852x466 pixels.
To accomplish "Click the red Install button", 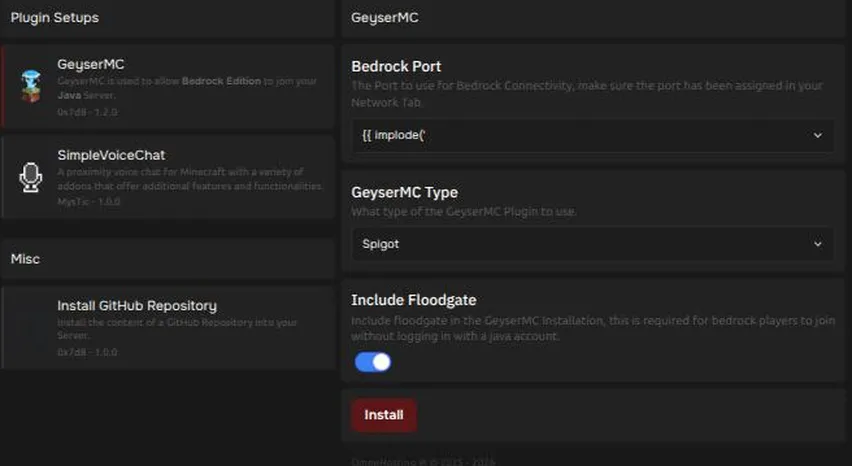I will pyautogui.click(x=384, y=415).
